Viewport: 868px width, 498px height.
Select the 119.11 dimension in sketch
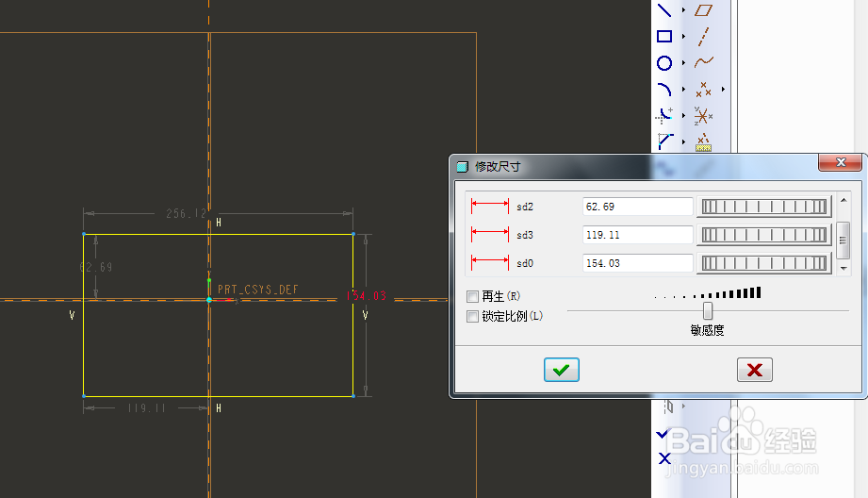146,408
